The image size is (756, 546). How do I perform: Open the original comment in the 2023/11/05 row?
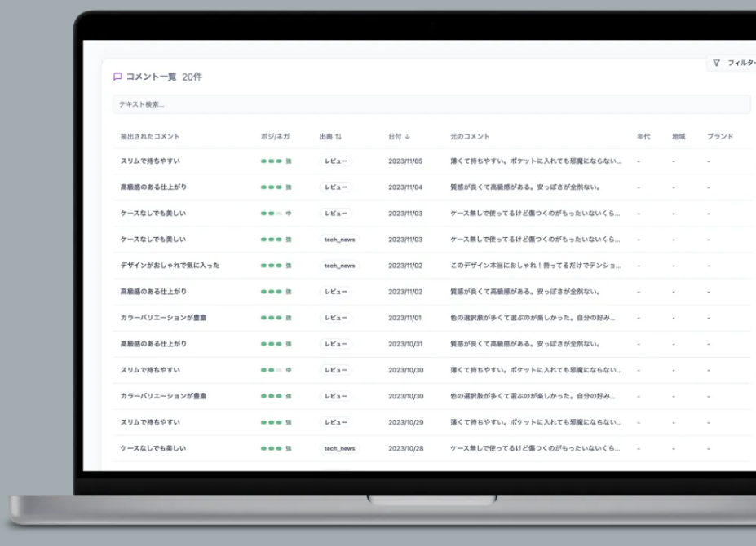(536, 161)
